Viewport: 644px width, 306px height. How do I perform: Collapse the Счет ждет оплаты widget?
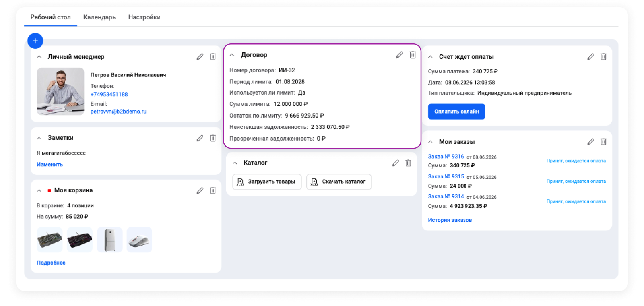point(430,57)
